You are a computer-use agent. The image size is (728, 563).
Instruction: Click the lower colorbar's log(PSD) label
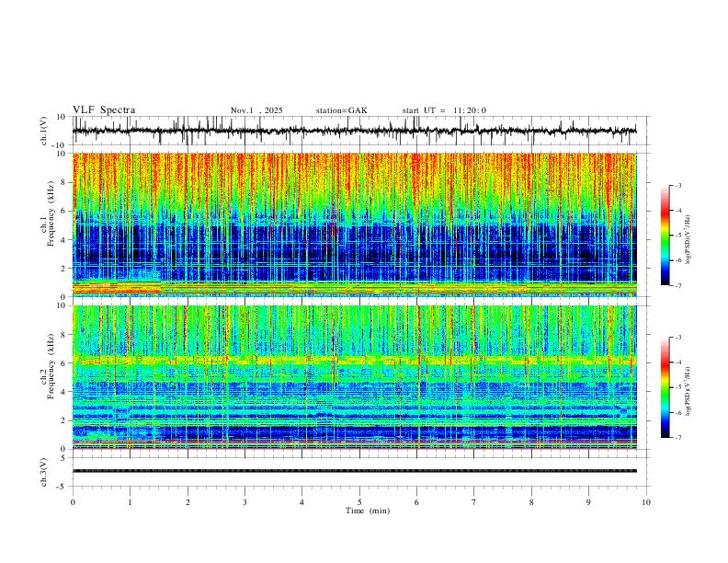point(688,392)
